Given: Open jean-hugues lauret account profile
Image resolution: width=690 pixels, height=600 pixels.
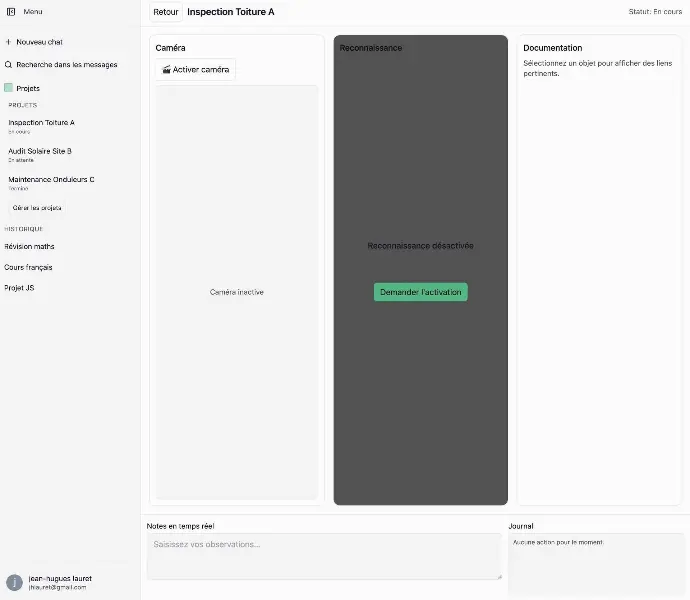Looking at the screenshot, I should pos(60,582).
